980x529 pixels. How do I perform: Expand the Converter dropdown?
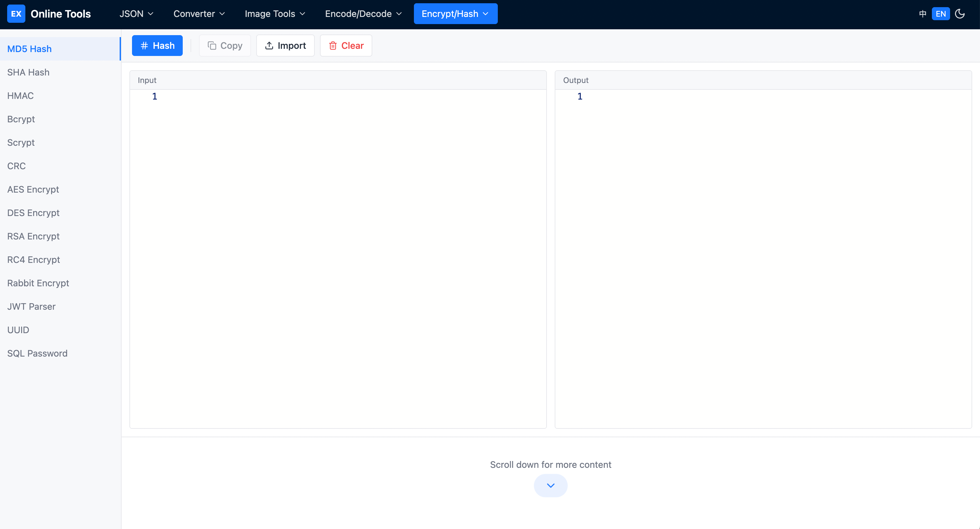pyautogui.click(x=199, y=14)
